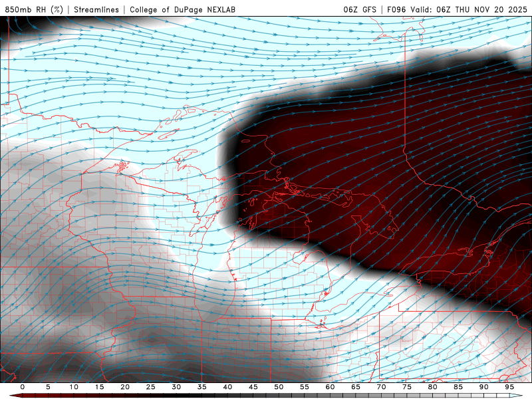This screenshot has width=532, height=399.
Task: Click the '45' label on the color scale
Action: (x=253, y=387)
